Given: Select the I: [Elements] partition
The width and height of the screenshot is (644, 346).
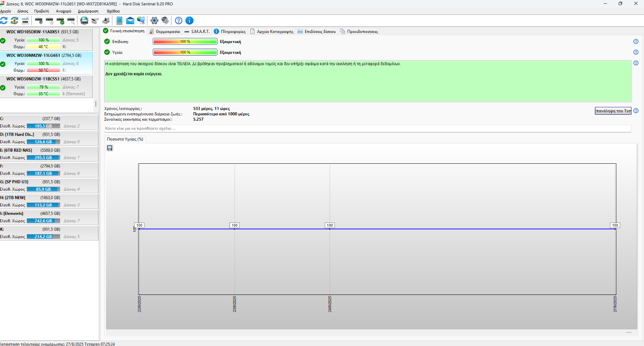Looking at the screenshot, I should point(49,217).
